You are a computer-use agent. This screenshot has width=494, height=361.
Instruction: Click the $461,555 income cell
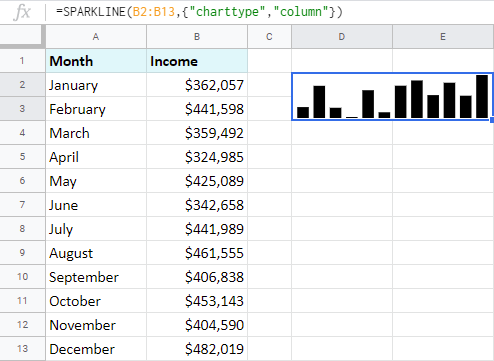[197, 253]
